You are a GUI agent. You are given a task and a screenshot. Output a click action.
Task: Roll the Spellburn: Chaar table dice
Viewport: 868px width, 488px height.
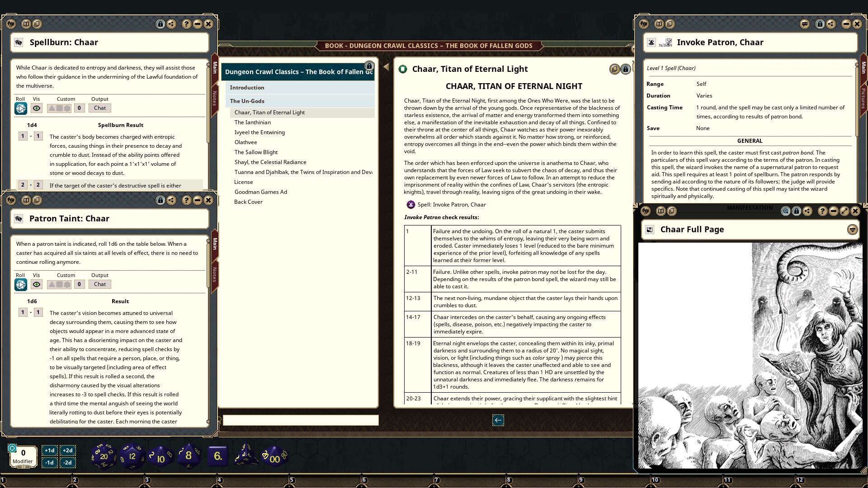click(x=20, y=108)
